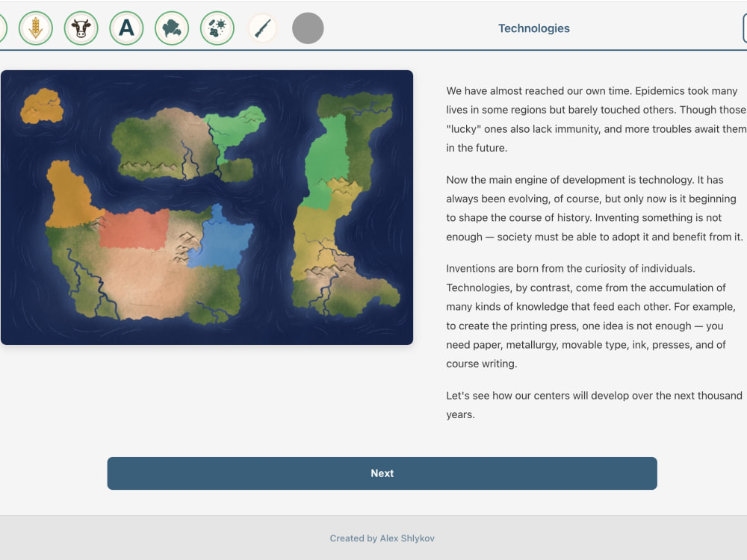Open the cow livestock stage icon
This screenshot has width=747, height=560.
81,28
